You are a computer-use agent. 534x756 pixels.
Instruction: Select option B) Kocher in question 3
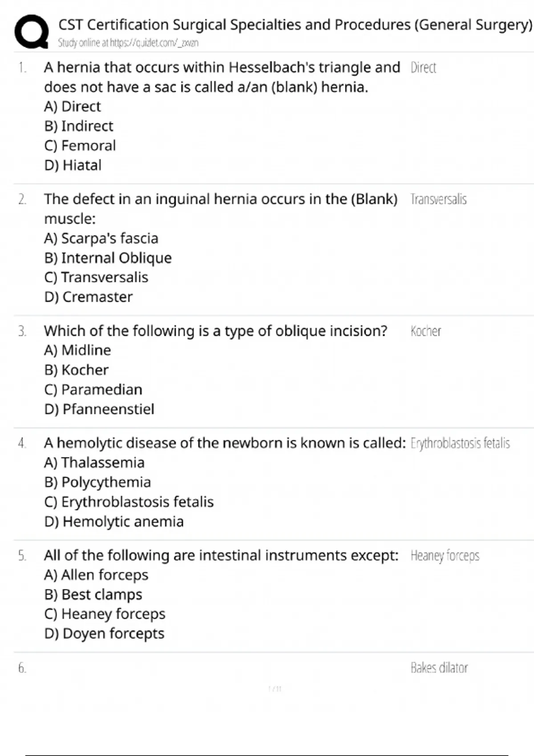76,370
